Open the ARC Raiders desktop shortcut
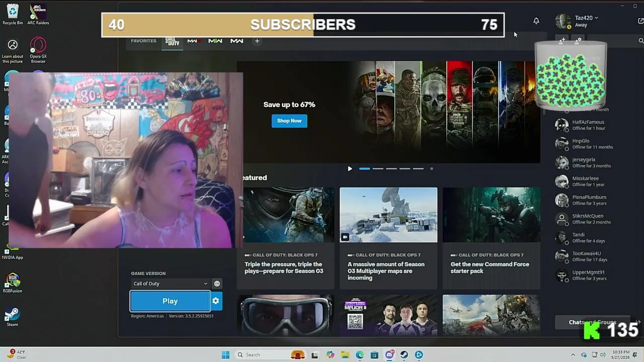The width and height of the screenshot is (644, 362). tap(38, 14)
